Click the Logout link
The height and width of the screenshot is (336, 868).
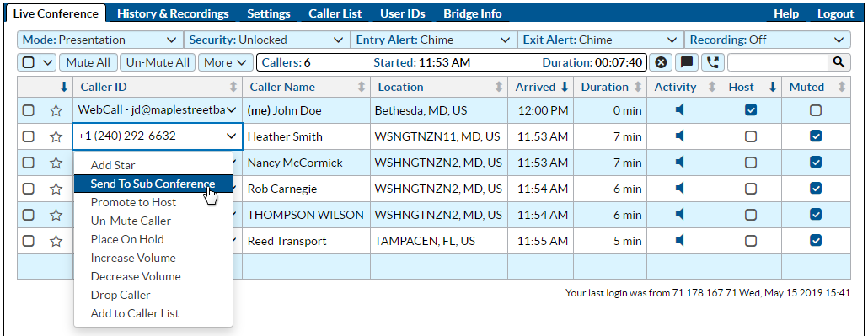coord(835,13)
